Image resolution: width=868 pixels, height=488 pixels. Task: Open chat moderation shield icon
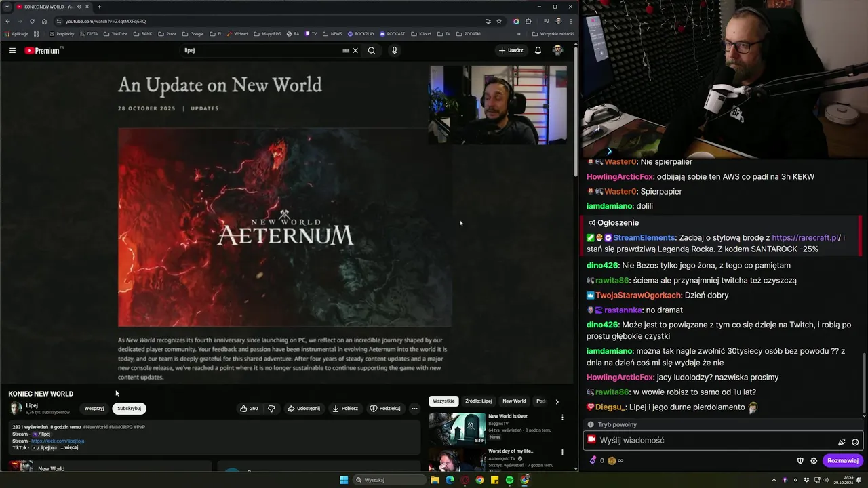[x=800, y=461]
